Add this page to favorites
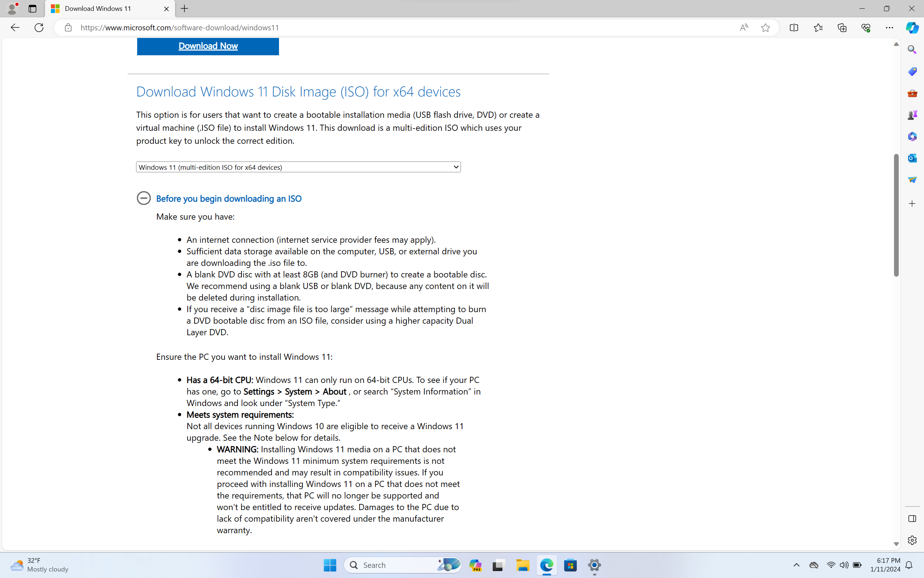 pyautogui.click(x=765, y=27)
